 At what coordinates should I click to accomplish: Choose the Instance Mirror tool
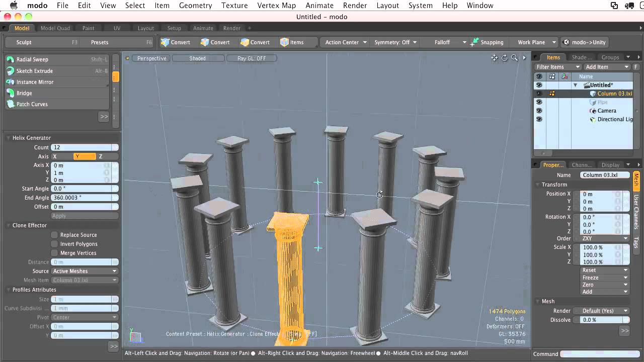(x=57, y=82)
